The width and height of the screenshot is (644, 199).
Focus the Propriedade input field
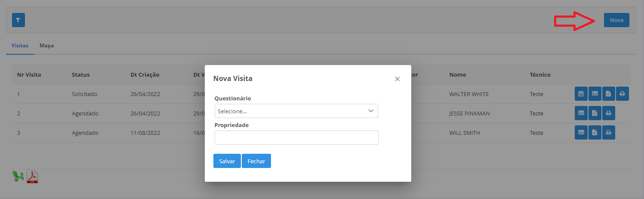coord(296,138)
